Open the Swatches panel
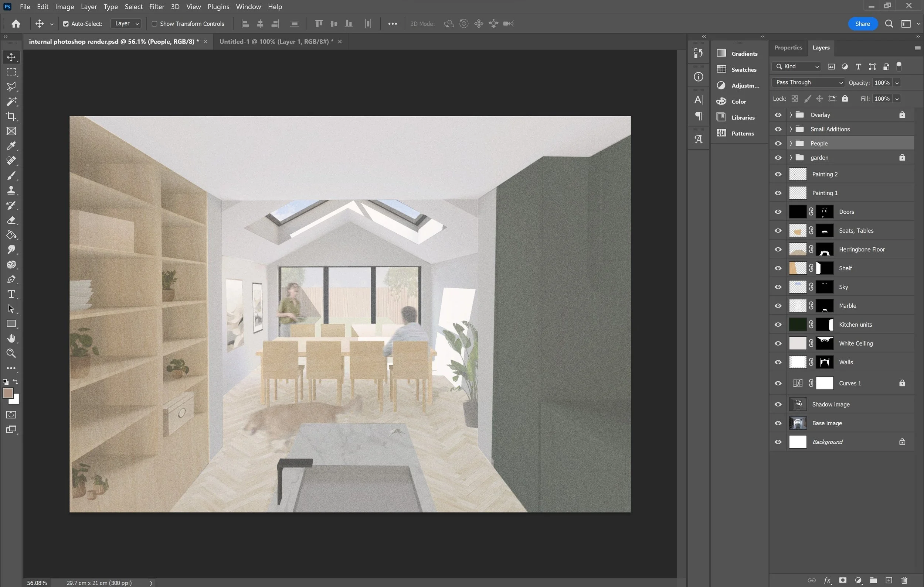 click(x=743, y=69)
